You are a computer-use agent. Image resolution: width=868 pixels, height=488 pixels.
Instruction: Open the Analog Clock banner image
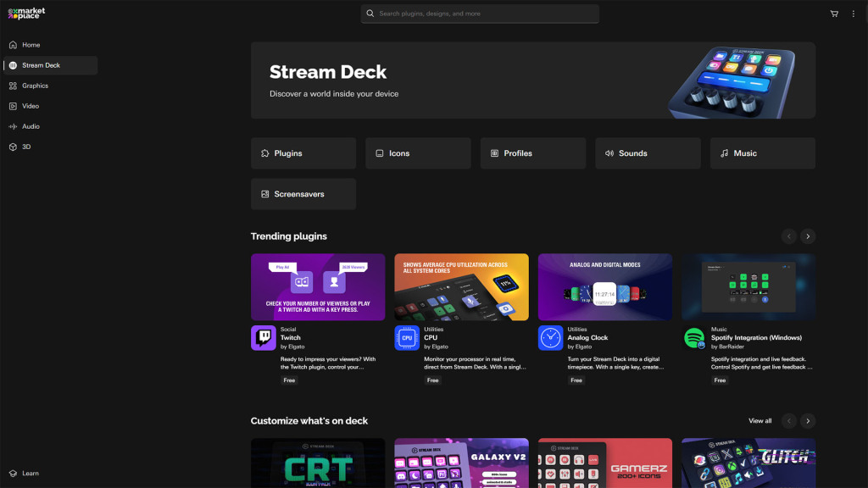point(605,287)
